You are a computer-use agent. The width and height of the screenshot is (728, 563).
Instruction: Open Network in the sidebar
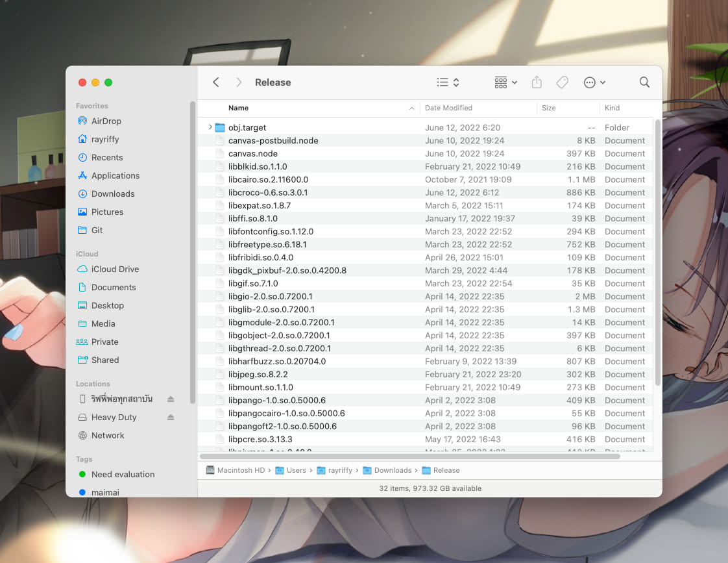pyautogui.click(x=108, y=435)
